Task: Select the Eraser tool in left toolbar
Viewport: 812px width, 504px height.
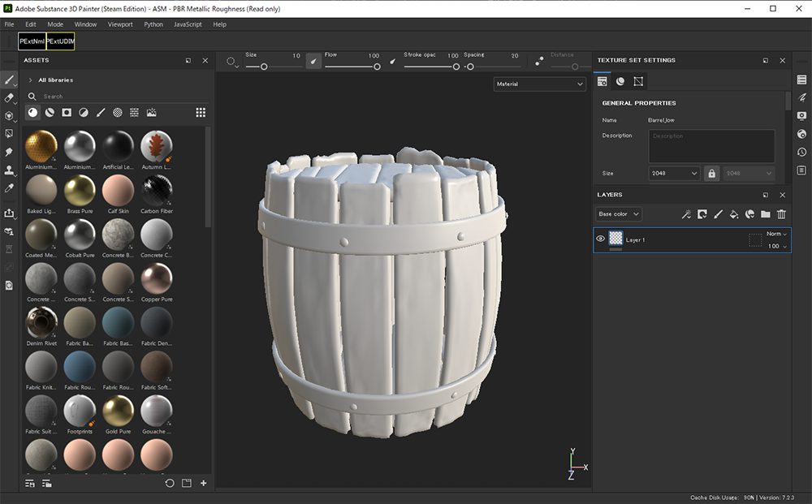Action: click(9, 98)
